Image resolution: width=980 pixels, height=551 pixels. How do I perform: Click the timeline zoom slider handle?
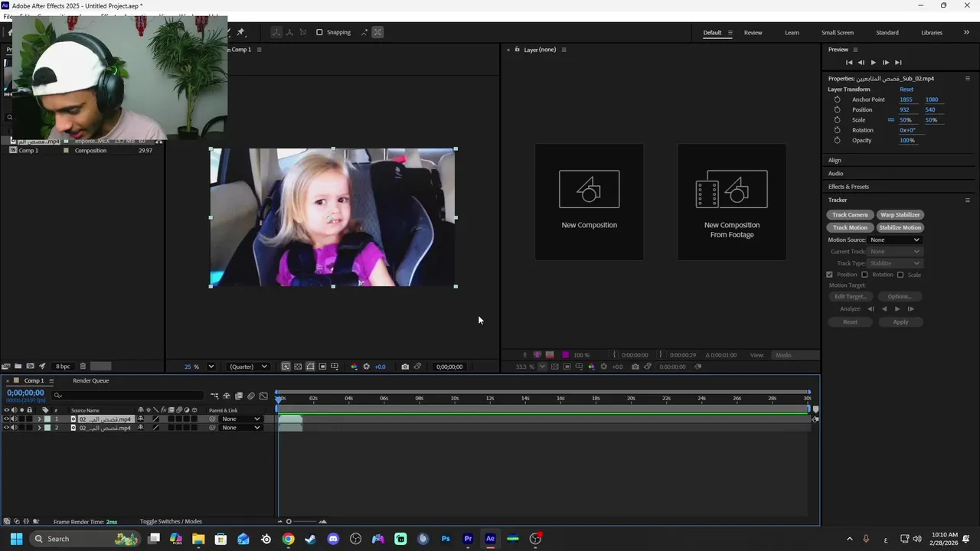pos(289,522)
